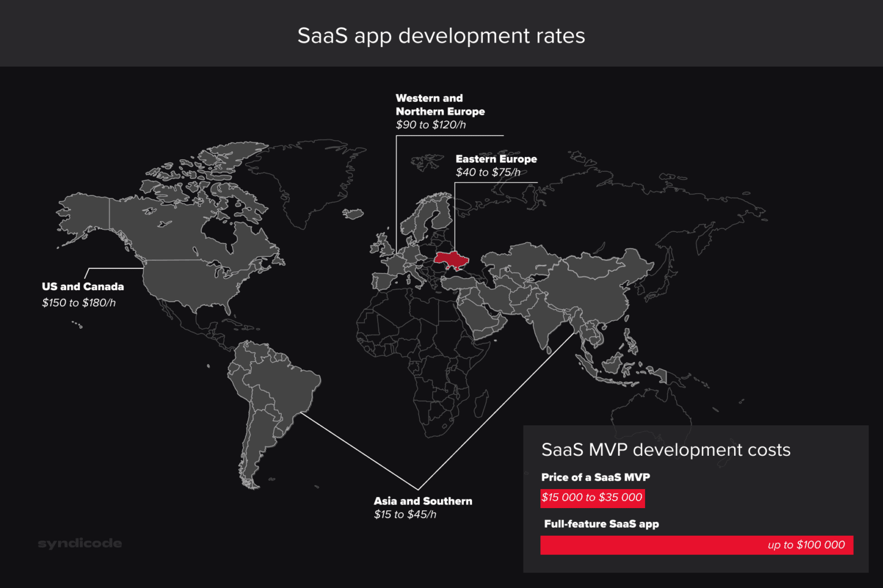
Task: Click the SaaS app development rates title
Action: [441, 36]
